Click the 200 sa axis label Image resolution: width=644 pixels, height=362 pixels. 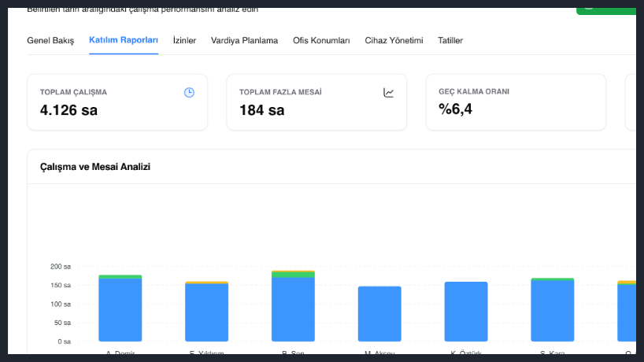pyautogui.click(x=61, y=267)
